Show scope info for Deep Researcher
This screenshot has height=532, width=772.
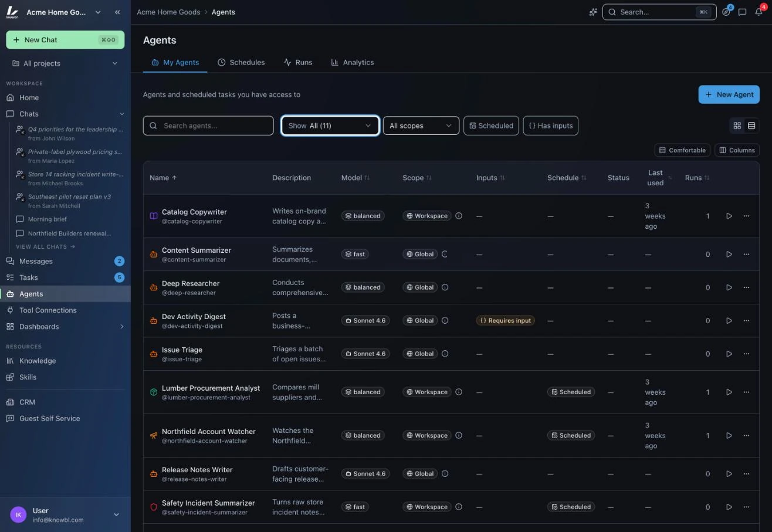pos(445,287)
